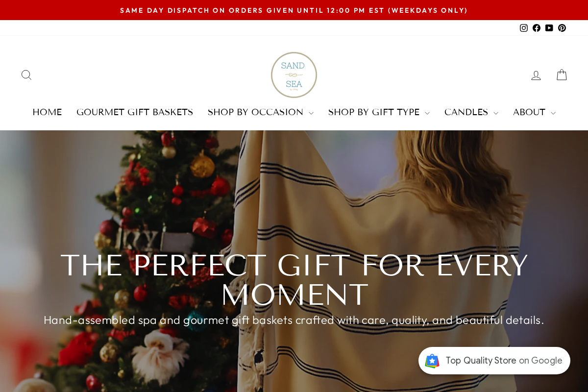Visit the Pinterest social icon
This screenshot has height=392, width=588.
pyautogui.click(x=562, y=28)
